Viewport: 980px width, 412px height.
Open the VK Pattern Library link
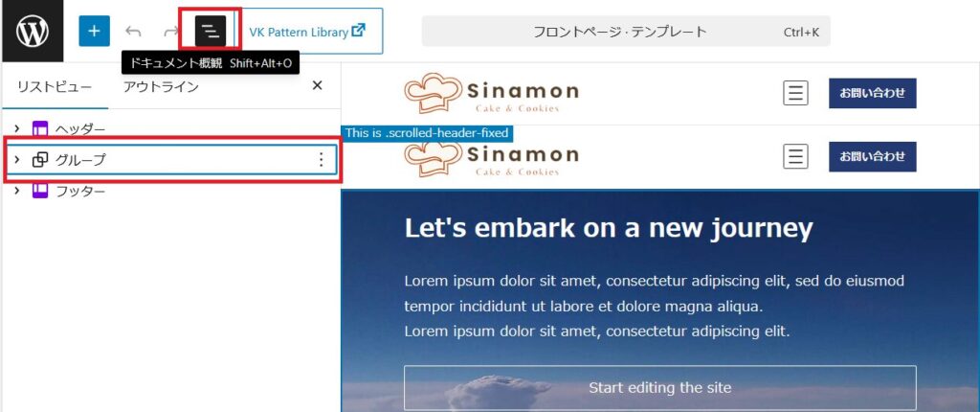[x=307, y=32]
